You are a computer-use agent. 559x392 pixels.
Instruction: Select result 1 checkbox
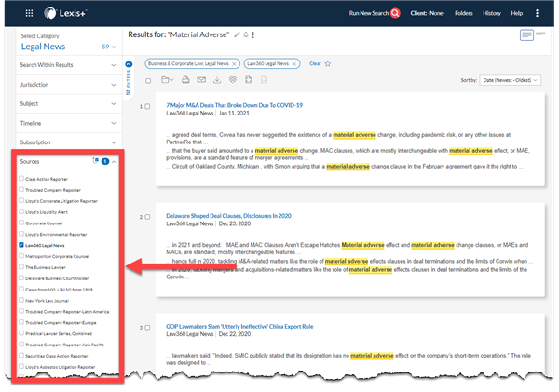(147, 106)
